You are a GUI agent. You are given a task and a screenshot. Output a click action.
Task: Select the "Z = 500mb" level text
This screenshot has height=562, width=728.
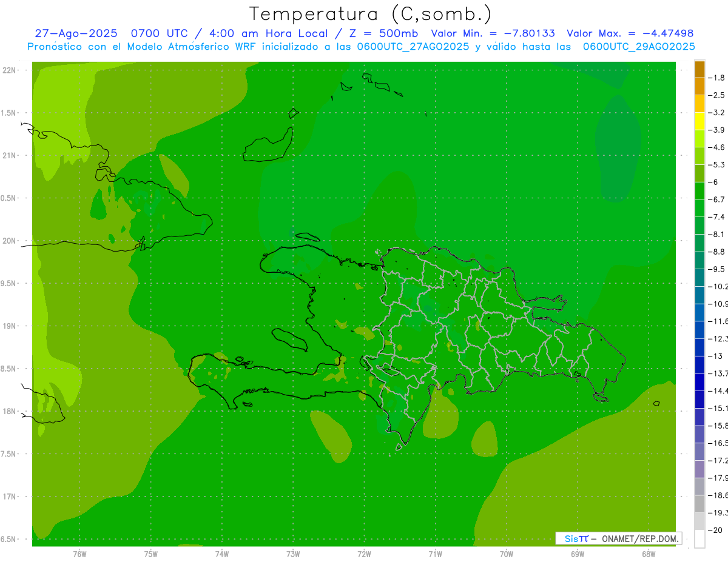coord(382,33)
